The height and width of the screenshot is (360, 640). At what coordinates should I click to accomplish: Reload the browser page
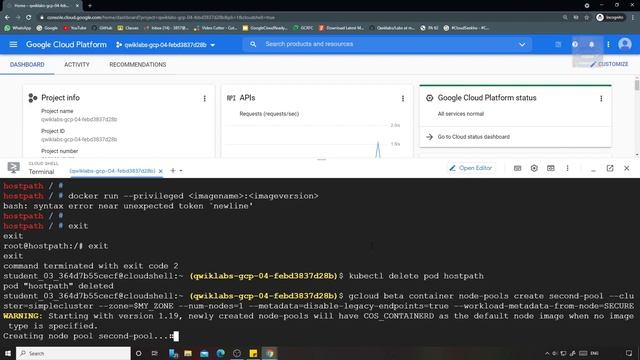click(28, 18)
